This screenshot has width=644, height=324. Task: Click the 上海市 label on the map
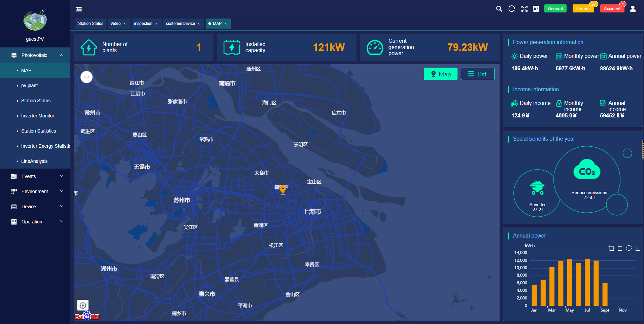coord(312,212)
